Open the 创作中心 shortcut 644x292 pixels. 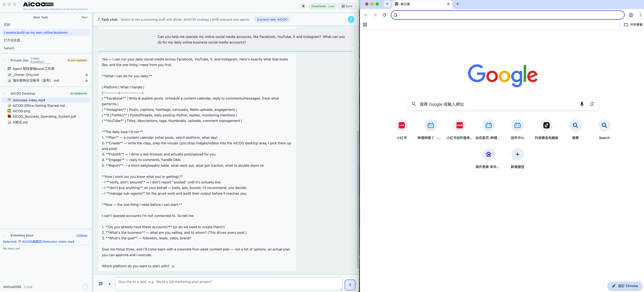[x=517, y=129]
